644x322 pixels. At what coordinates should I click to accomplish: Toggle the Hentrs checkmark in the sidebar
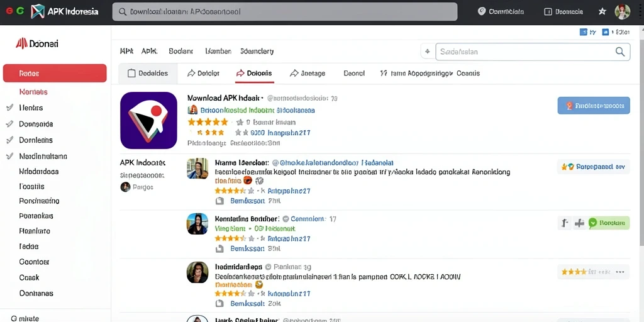click(x=10, y=108)
